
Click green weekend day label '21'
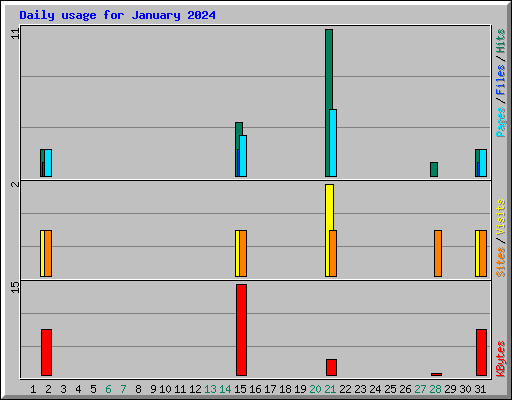click(x=330, y=389)
